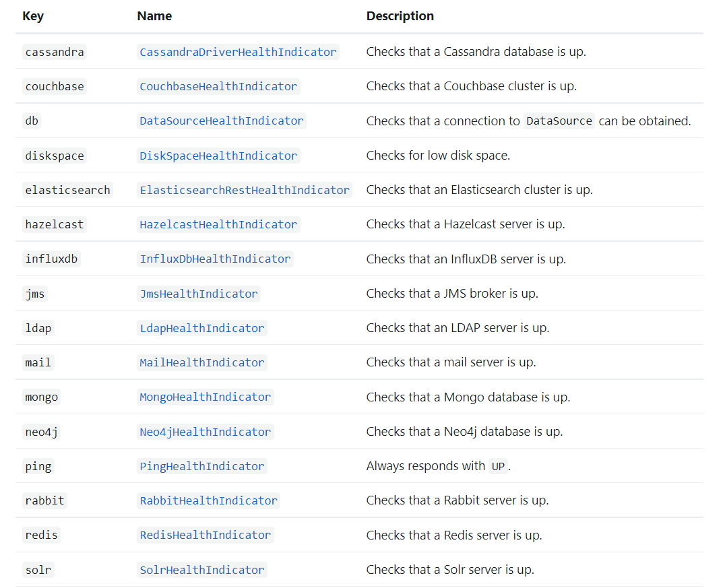This screenshot has width=725, height=588.
Task: Click the 'Name' column header
Action: pos(154,16)
